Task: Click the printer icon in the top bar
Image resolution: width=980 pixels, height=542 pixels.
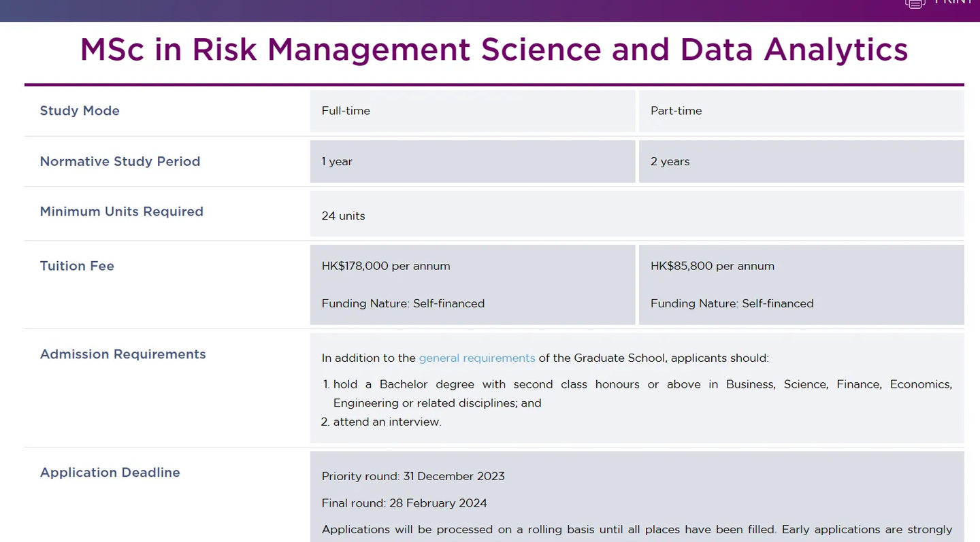Action: point(915,3)
